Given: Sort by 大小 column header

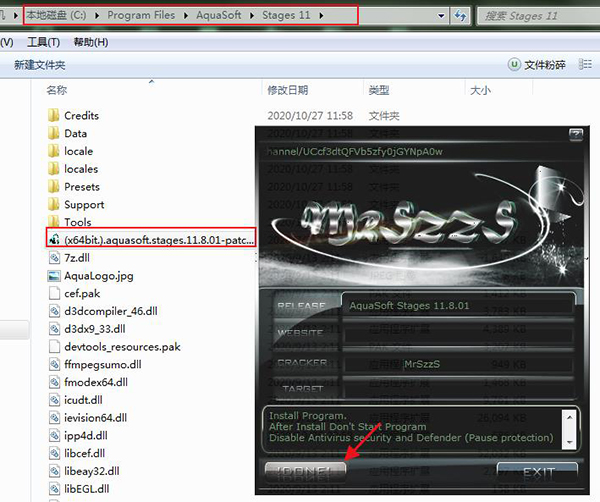Looking at the screenshot, I should tap(480, 90).
